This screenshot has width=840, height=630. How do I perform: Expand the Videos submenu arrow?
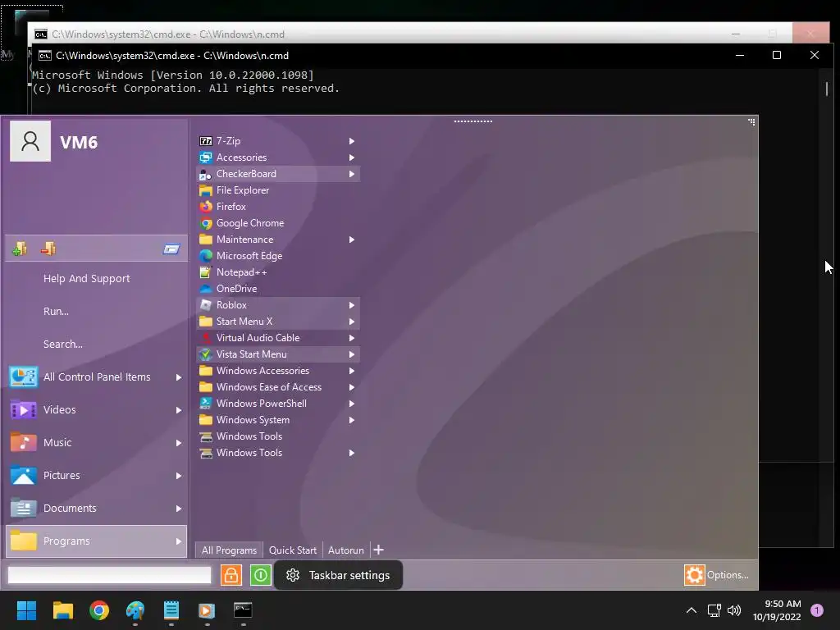pyautogui.click(x=179, y=410)
